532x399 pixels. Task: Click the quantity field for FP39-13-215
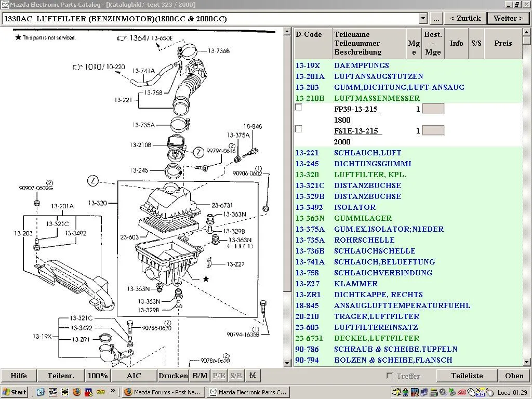pos(433,109)
